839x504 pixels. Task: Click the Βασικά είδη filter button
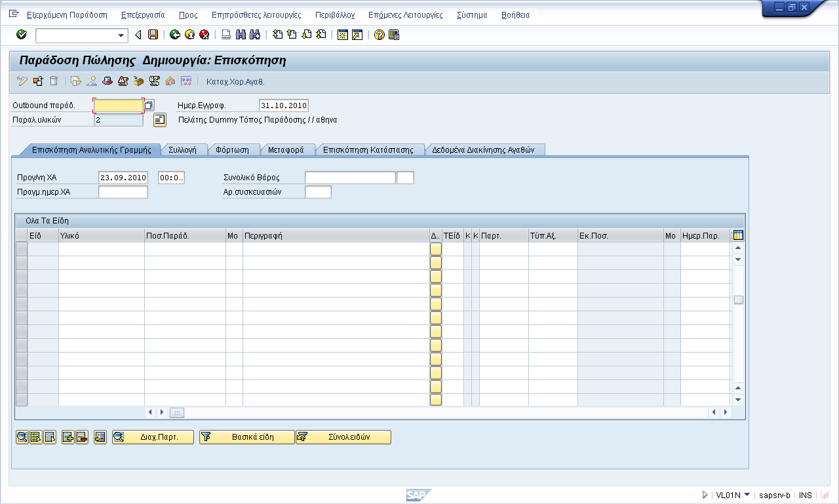point(246,437)
